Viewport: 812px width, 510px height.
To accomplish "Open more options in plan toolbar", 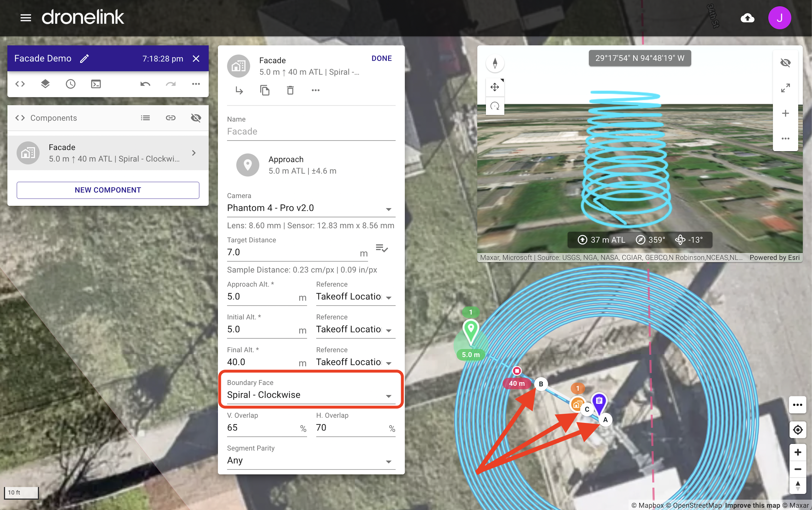I will click(196, 84).
